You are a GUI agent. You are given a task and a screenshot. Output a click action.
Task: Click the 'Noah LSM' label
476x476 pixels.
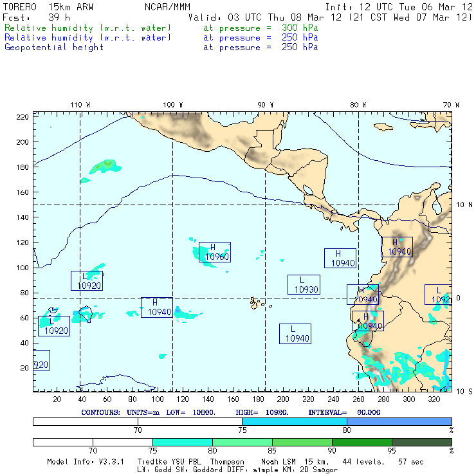point(279,462)
